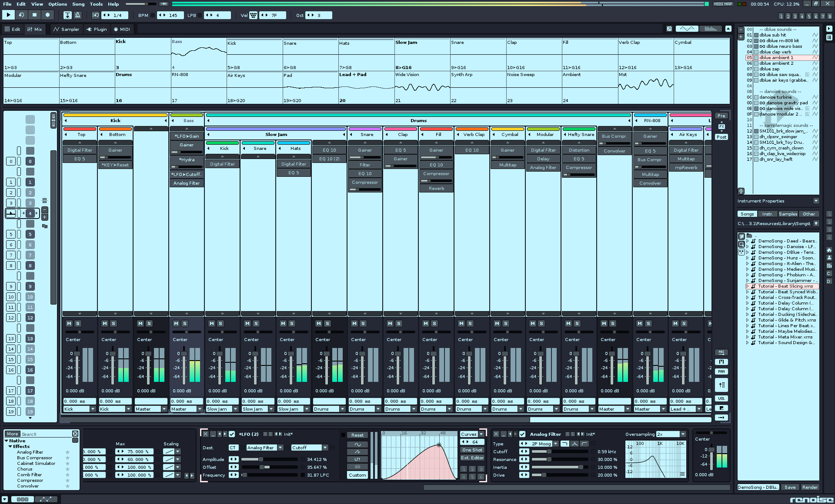Go to parent folder arrow in browser
The image size is (835, 504).
[816, 223]
